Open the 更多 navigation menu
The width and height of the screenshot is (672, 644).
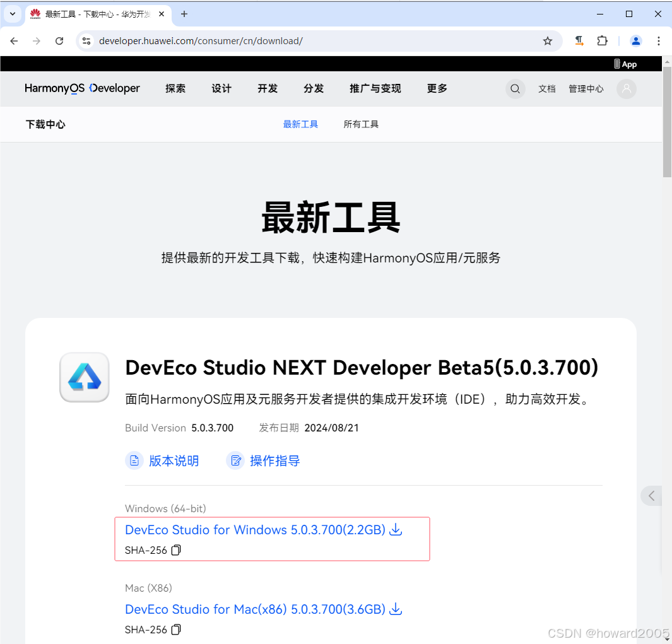[437, 88]
